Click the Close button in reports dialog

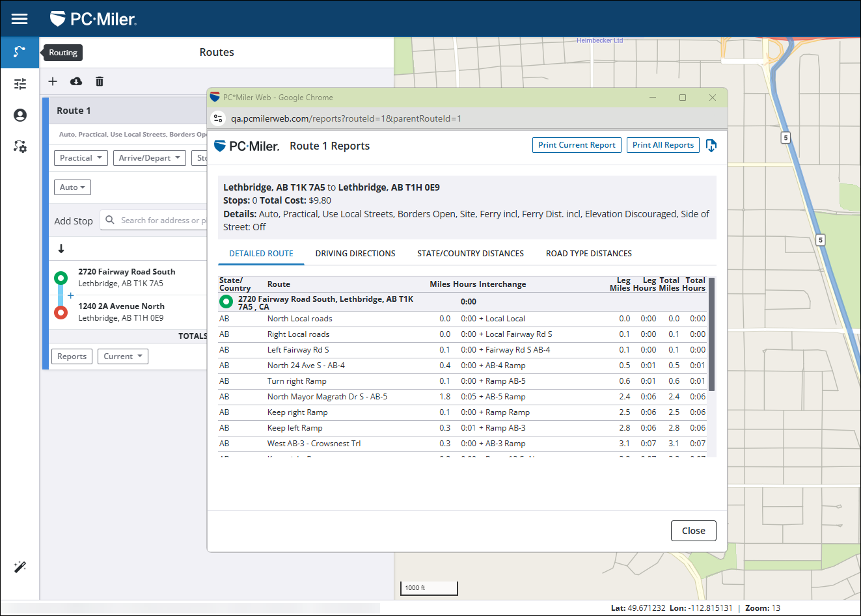[693, 531]
